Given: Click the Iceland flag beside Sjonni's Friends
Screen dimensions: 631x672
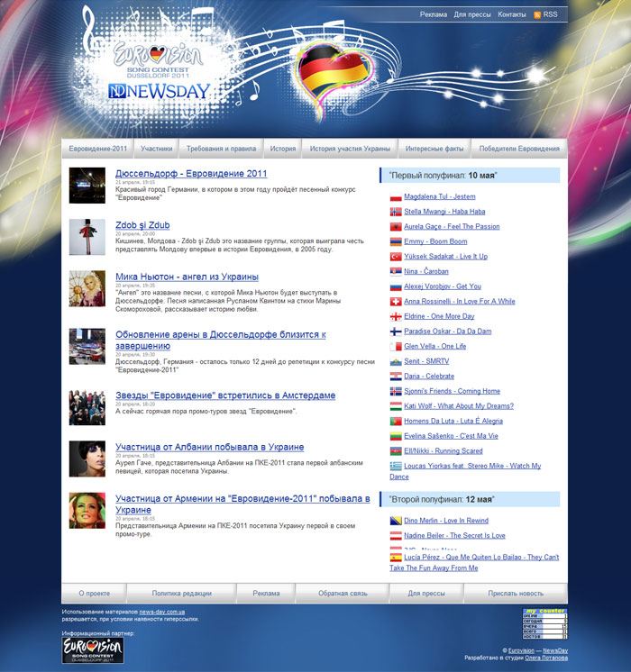Looking at the screenshot, I should (x=396, y=392).
